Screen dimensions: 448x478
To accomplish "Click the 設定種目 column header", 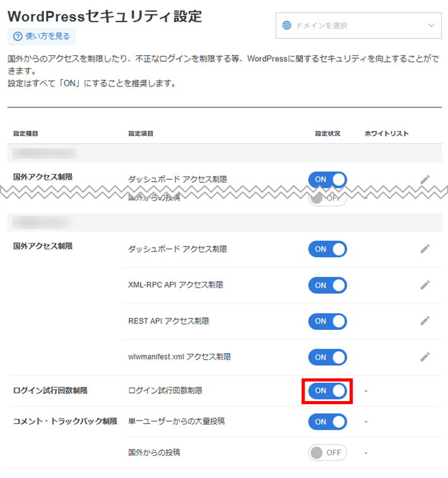I will click(26, 134).
